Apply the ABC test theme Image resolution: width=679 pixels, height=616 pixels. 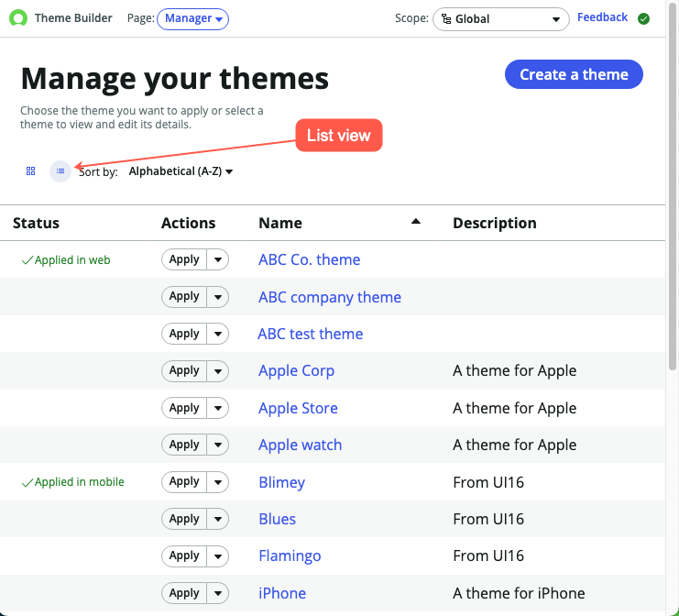184,334
